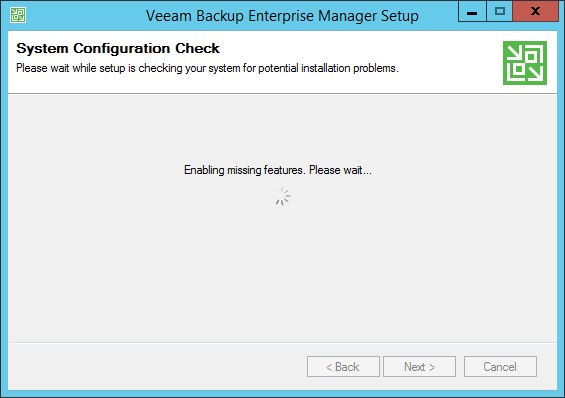Screen dimensions: 565x398
Task: Click the window title text
Action: click(282, 16)
